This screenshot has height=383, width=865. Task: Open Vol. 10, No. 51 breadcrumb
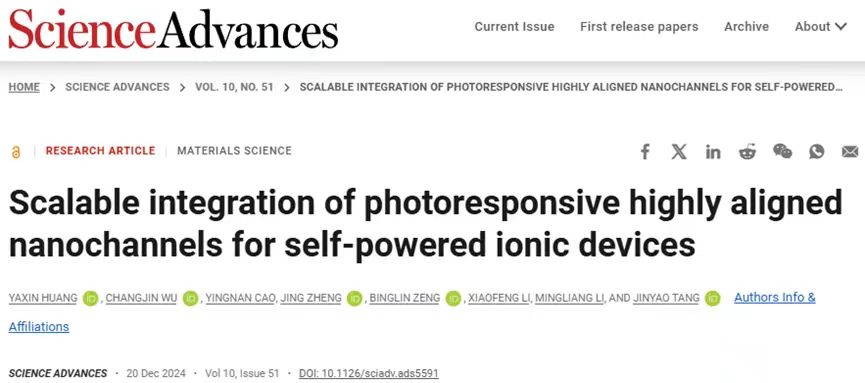pos(234,87)
